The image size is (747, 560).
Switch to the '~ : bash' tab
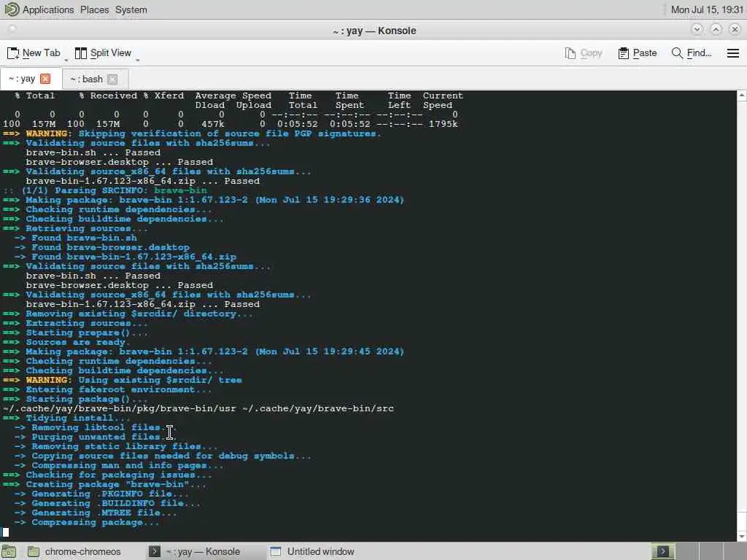point(87,79)
